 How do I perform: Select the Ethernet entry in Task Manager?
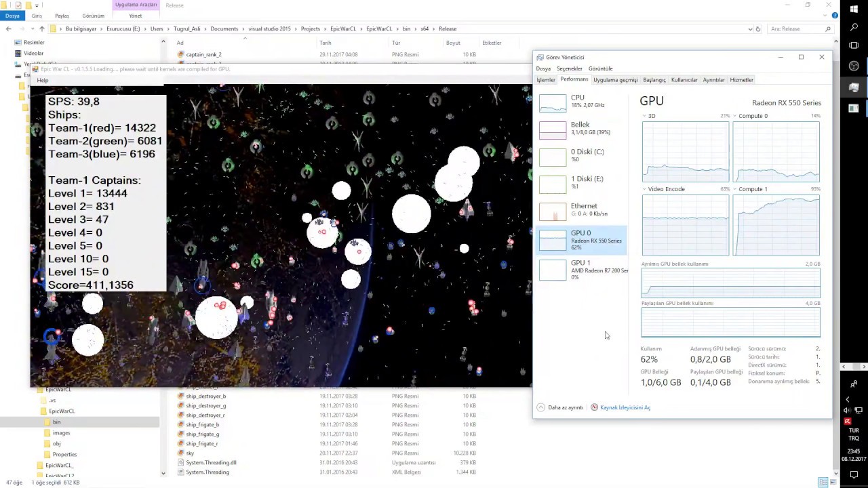(x=582, y=210)
